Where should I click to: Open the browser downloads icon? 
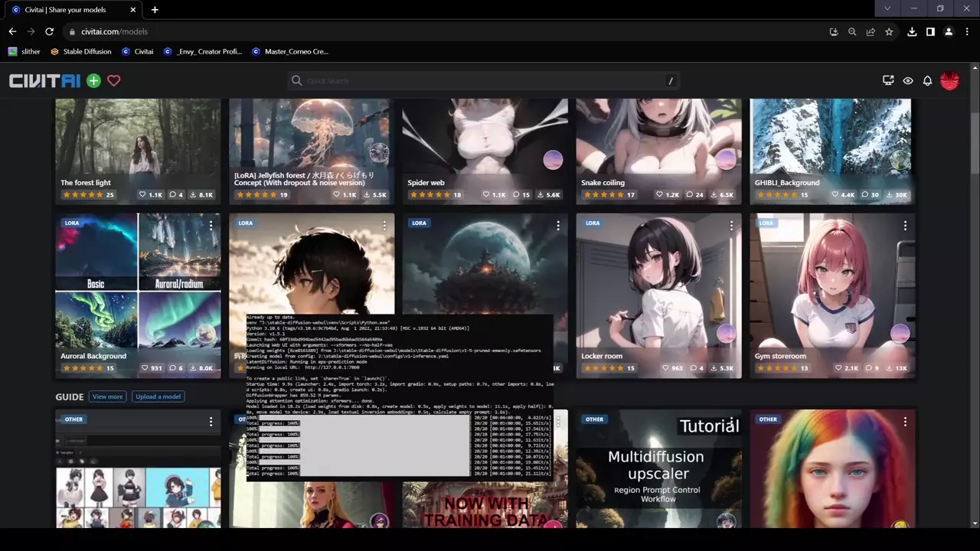[912, 31]
